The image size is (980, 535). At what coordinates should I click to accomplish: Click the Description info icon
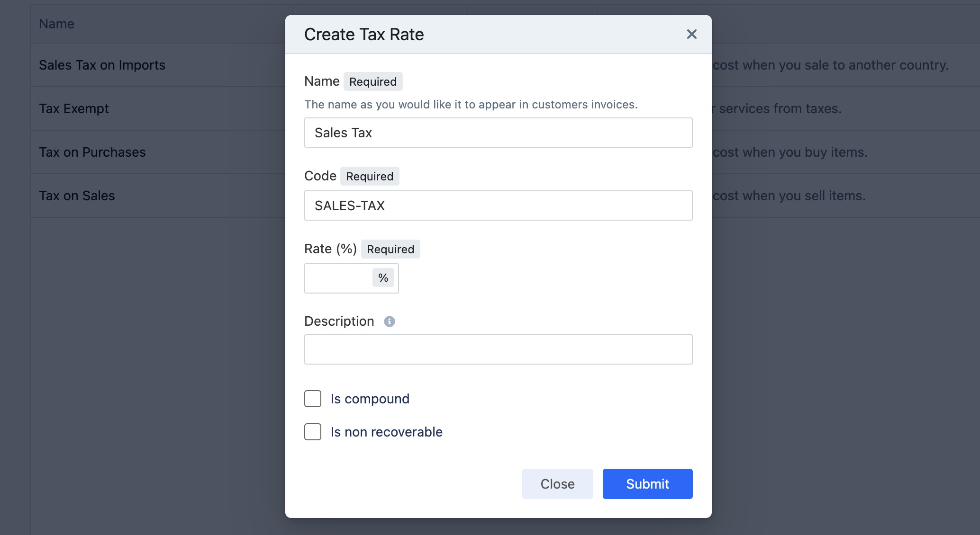[x=389, y=321]
